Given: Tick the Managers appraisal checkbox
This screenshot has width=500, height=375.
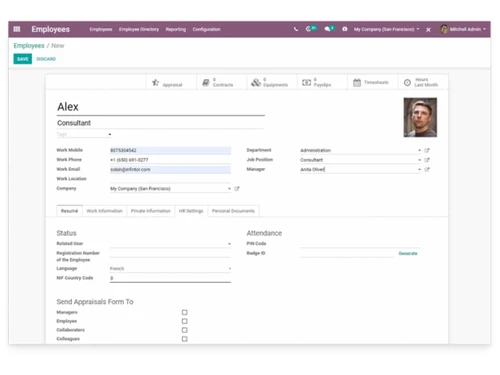Looking at the screenshot, I should click(x=184, y=312).
